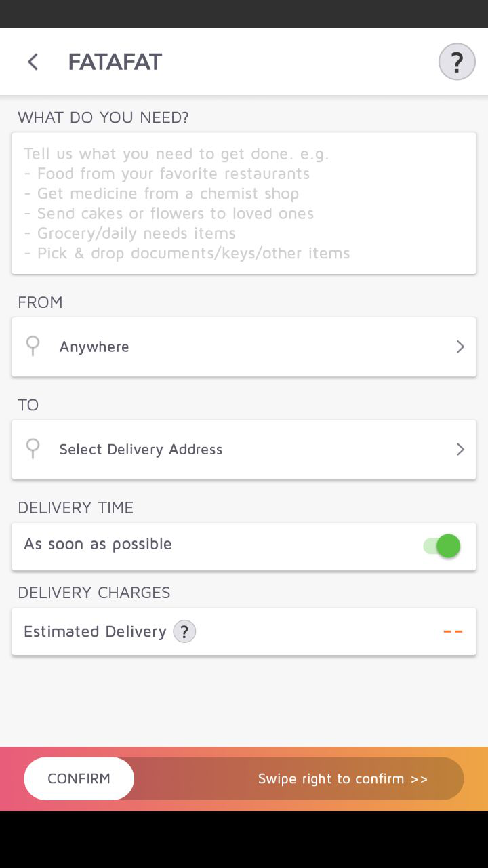The image size is (488, 868).
Task: Click the WHAT DO YOU NEED? heading
Action: [103, 117]
